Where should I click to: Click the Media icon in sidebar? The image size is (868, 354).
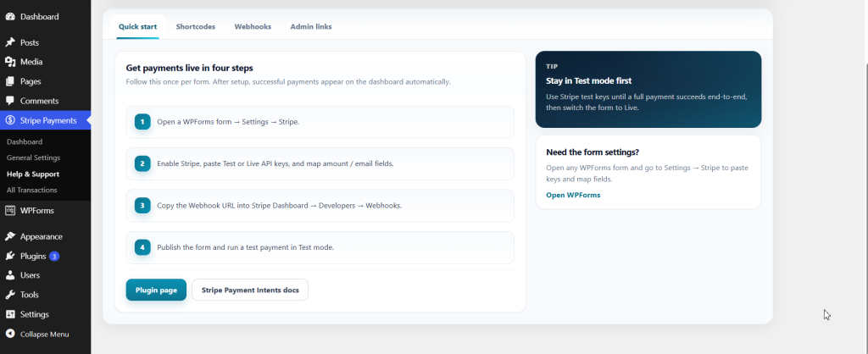(x=10, y=62)
